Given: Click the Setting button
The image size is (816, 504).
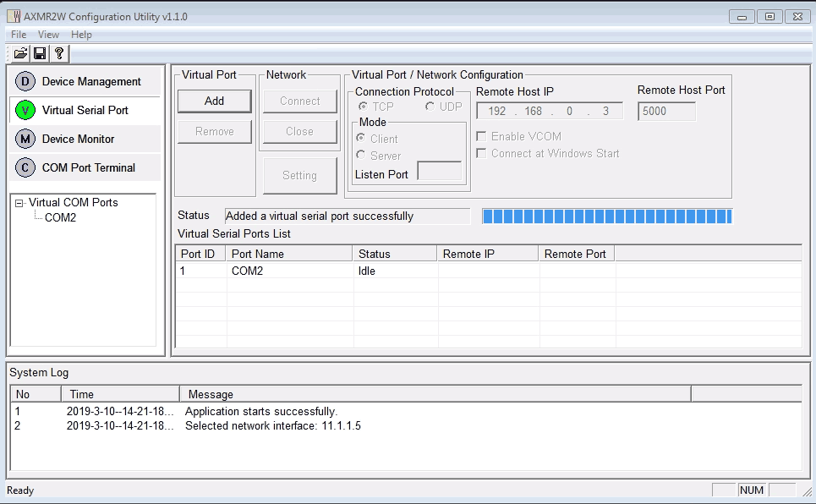Looking at the screenshot, I should 299,175.
